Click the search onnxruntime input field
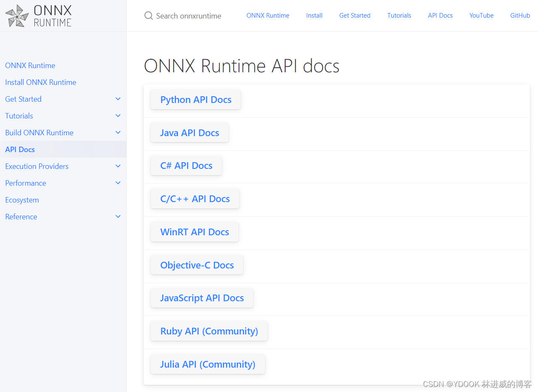 (x=189, y=16)
